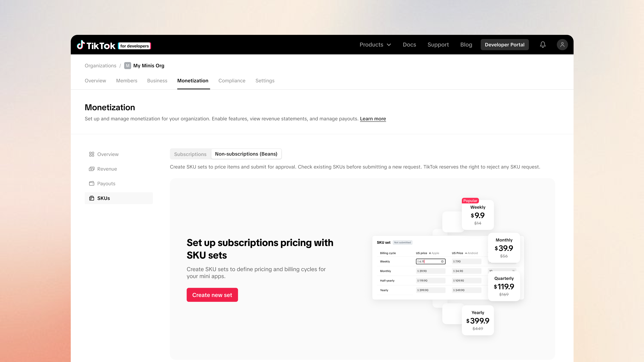Click the Overview grid icon in sidebar
The image size is (644, 362).
coord(92,154)
